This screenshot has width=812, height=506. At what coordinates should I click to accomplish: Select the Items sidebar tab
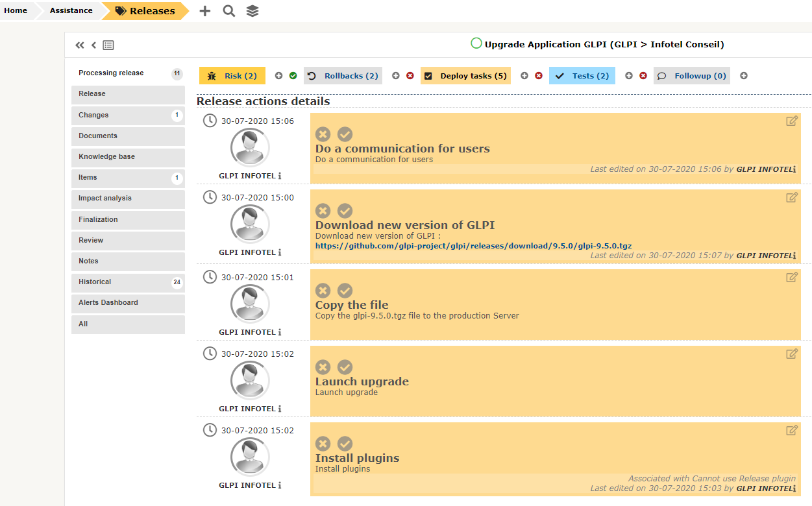pyautogui.click(x=128, y=178)
